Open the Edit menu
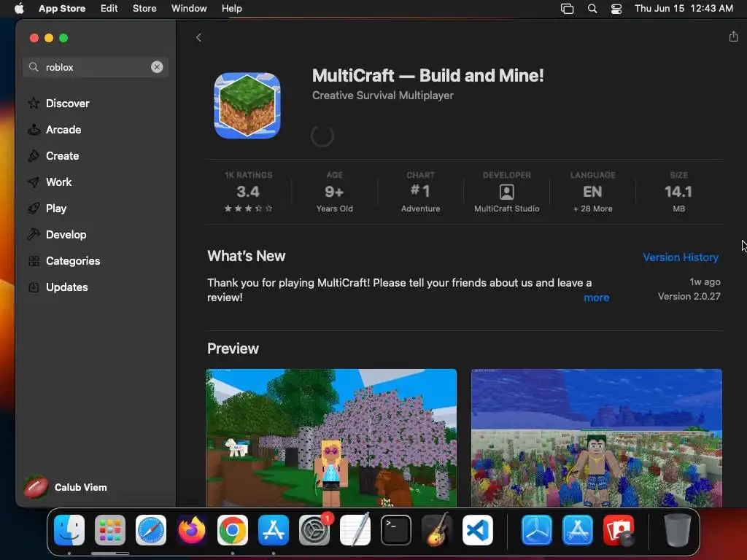Viewport: 747px width, 560px height. tap(109, 8)
